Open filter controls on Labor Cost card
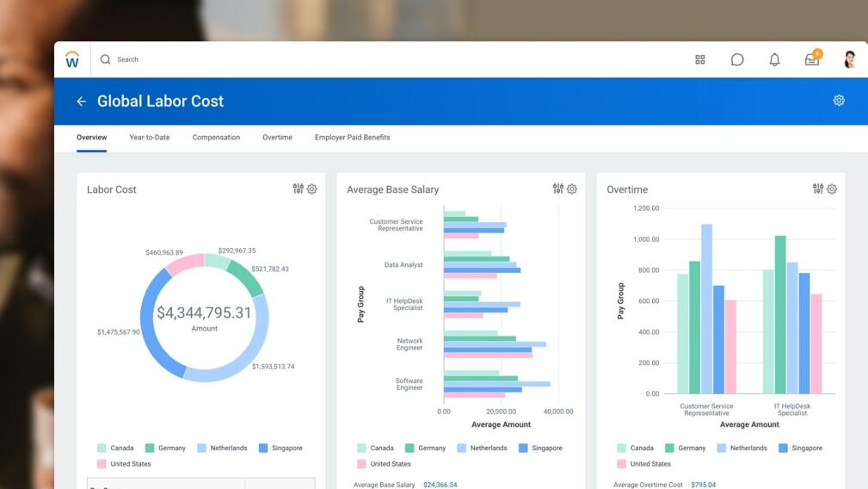Screen dimensions: 868x489 coord(298,189)
